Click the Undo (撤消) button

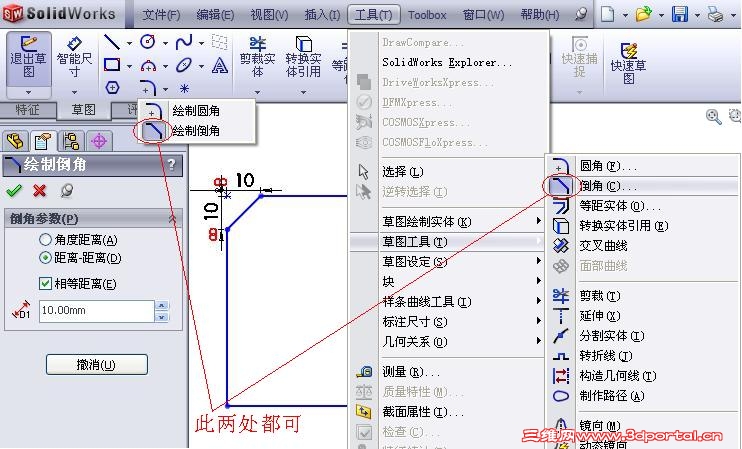pos(97,364)
